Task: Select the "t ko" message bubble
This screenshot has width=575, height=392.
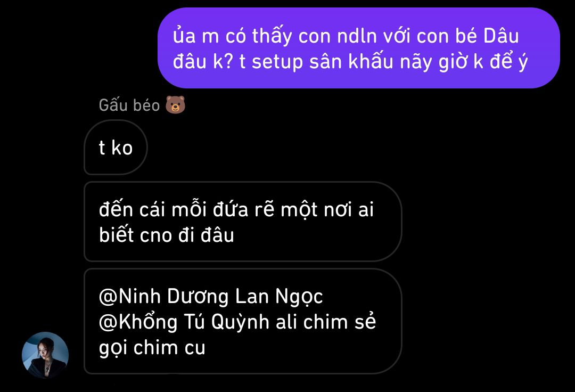Action: click(x=116, y=148)
